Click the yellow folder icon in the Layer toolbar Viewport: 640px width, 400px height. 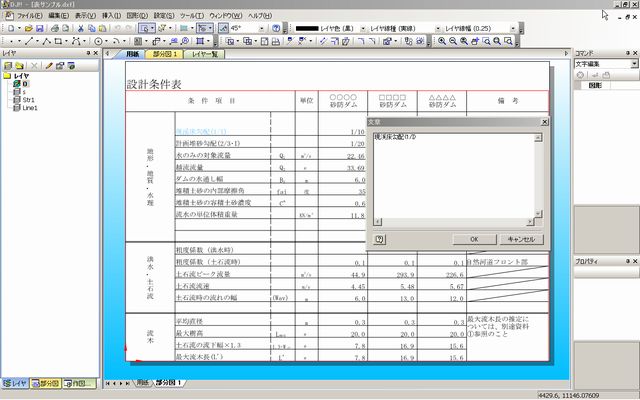[x=19, y=66]
